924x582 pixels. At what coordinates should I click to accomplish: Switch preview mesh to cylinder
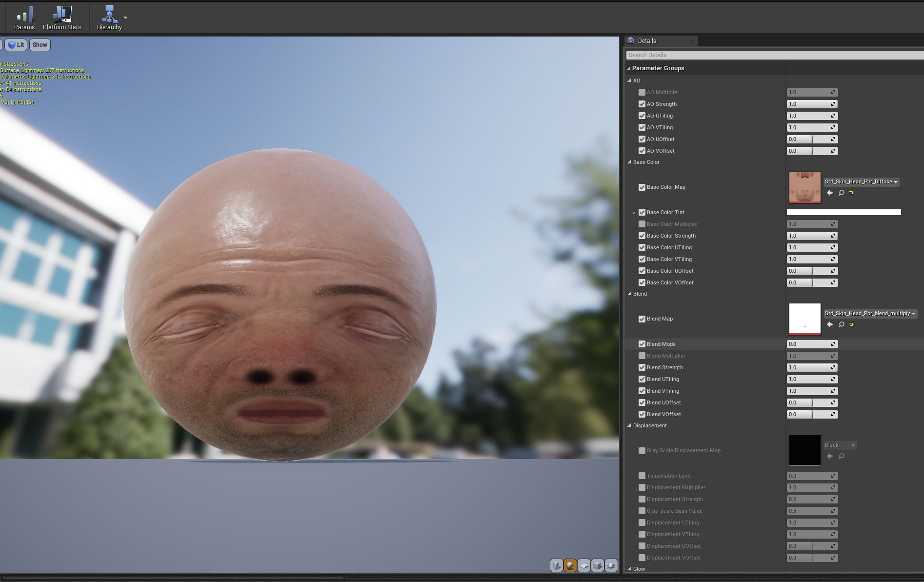tap(557, 565)
